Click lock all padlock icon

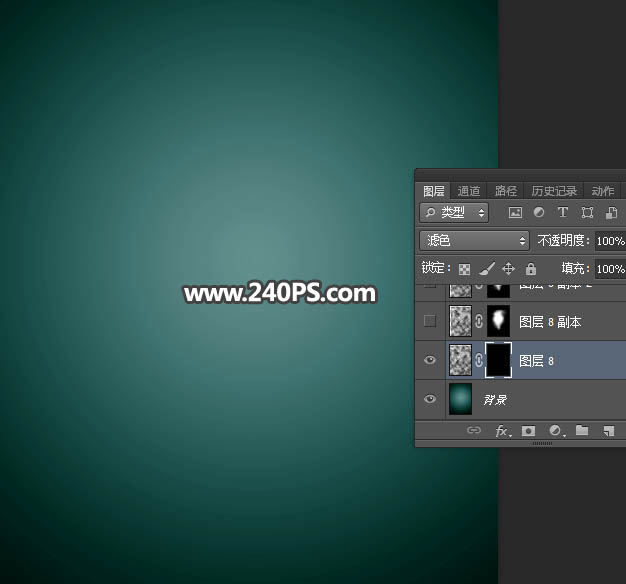click(531, 269)
